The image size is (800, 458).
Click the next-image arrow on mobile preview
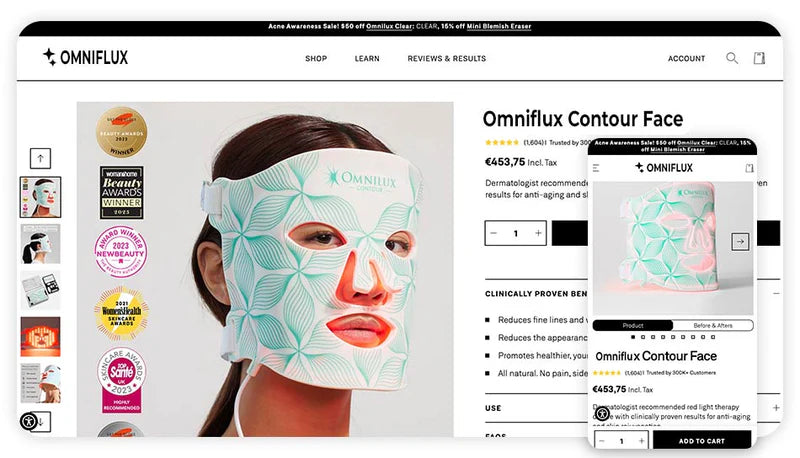tap(740, 241)
